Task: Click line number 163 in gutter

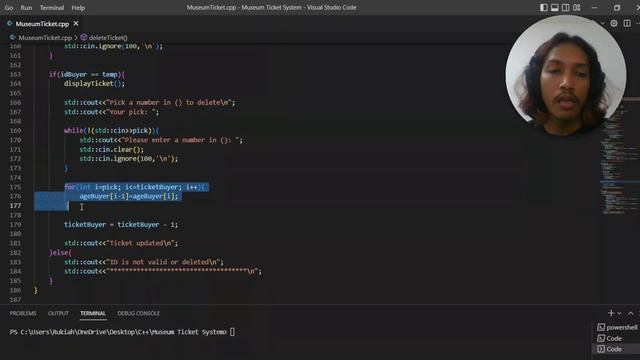Action: [x=15, y=74]
